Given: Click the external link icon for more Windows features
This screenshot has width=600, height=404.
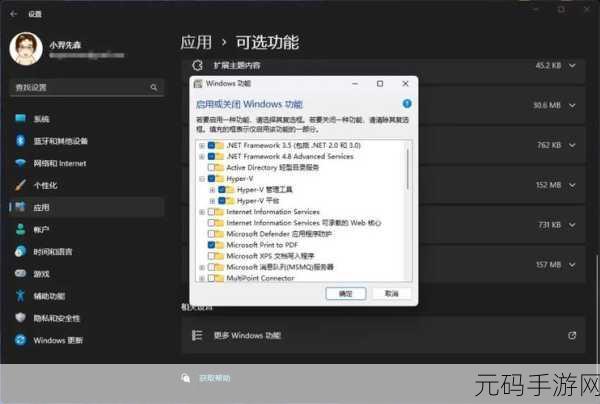Looking at the screenshot, I should (572, 336).
